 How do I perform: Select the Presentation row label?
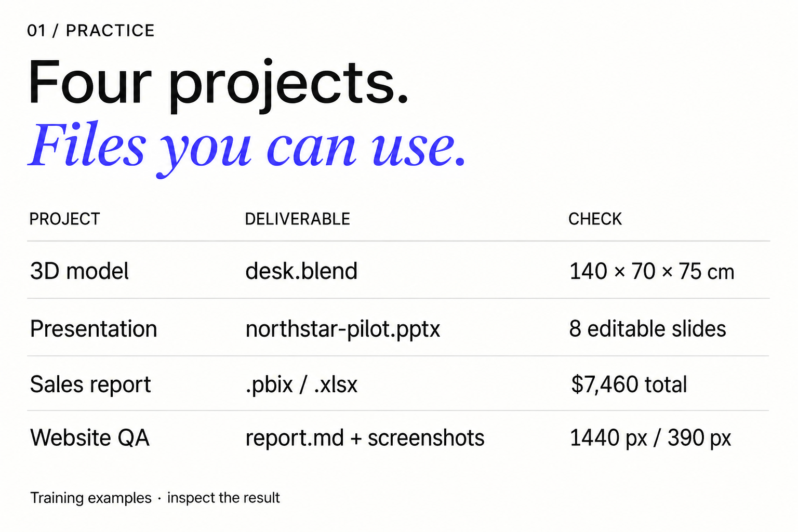[x=94, y=329]
